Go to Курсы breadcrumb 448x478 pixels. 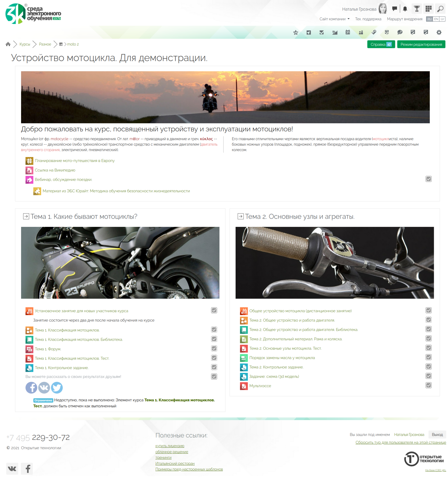point(25,44)
